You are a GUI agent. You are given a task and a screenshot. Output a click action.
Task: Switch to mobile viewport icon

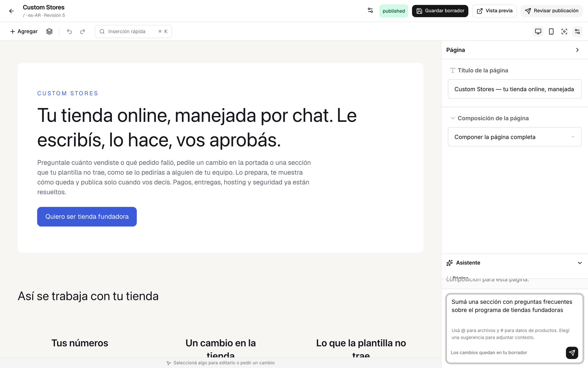[x=551, y=31]
